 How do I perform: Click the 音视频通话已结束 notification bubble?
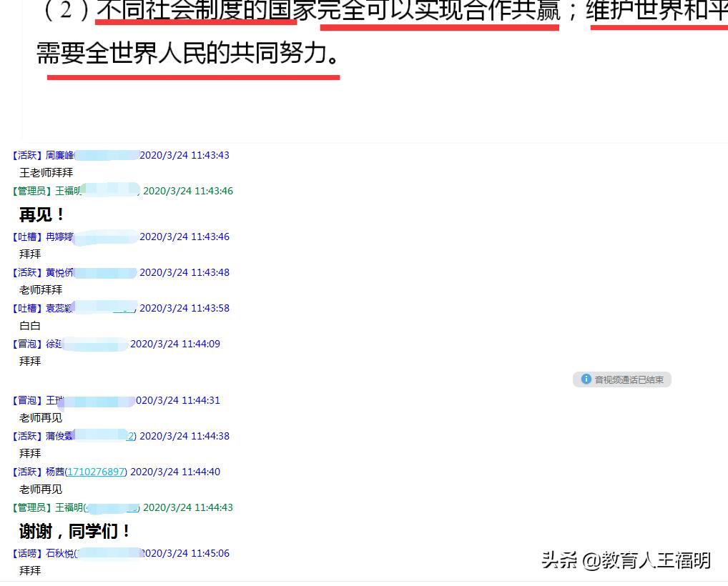point(622,379)
